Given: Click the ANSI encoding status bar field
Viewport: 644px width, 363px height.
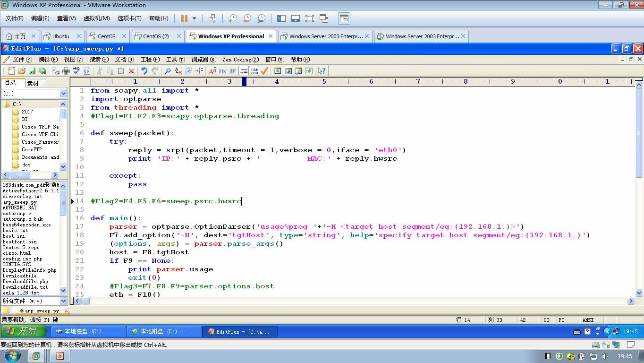Looking at the screenshot, I should (588, 320).
